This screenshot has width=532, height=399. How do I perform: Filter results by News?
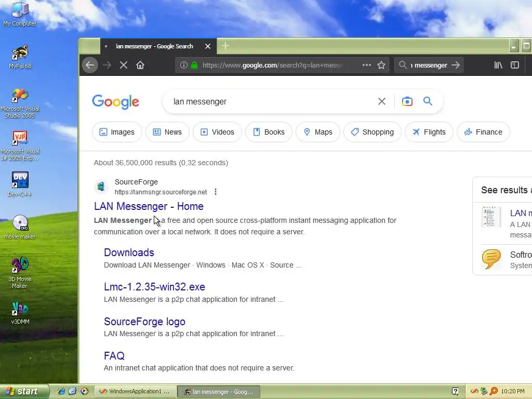tap(168, 132)
